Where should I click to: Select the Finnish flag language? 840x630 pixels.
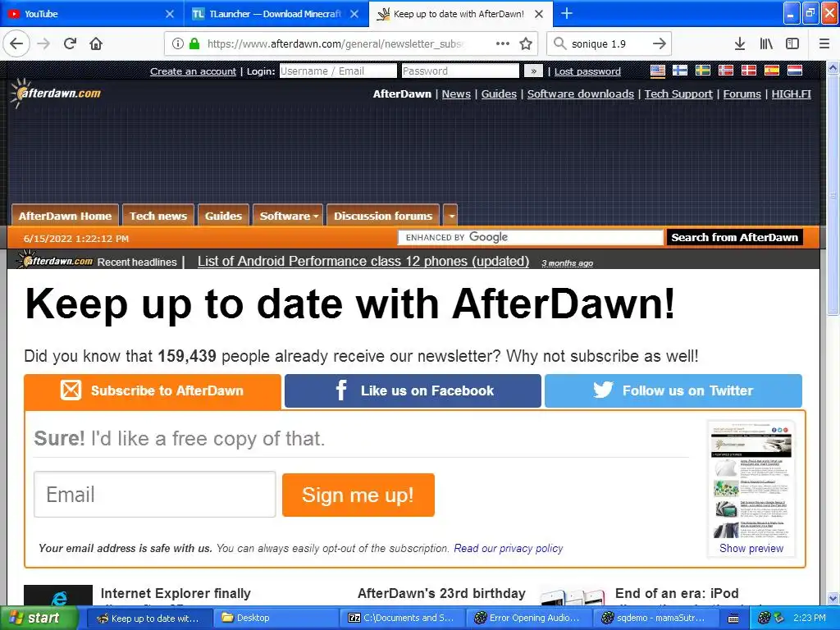point(680,71)
